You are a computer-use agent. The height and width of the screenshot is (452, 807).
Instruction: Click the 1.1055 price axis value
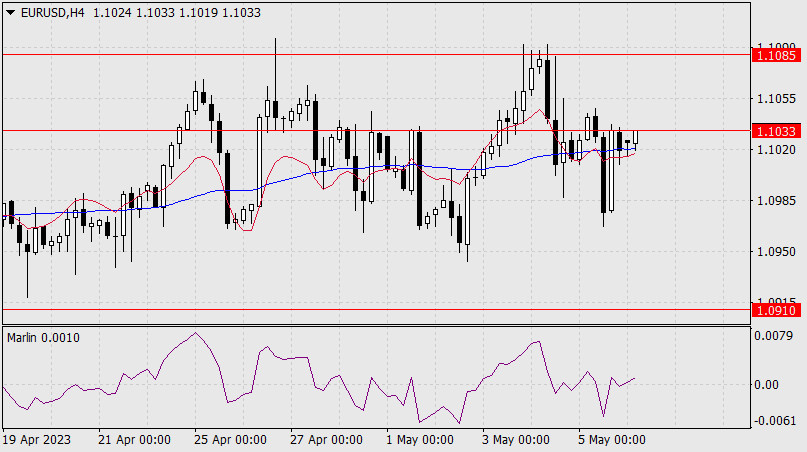tap(777, 98)
